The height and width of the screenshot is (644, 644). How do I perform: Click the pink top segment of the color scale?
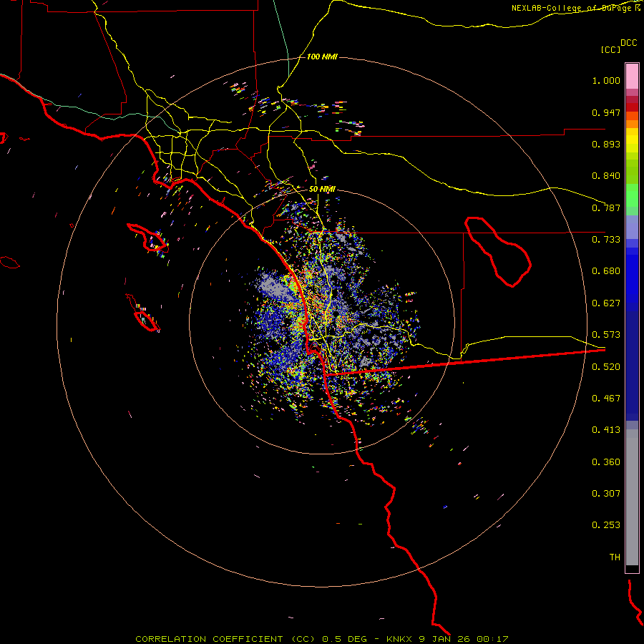(x=632, y=77)
